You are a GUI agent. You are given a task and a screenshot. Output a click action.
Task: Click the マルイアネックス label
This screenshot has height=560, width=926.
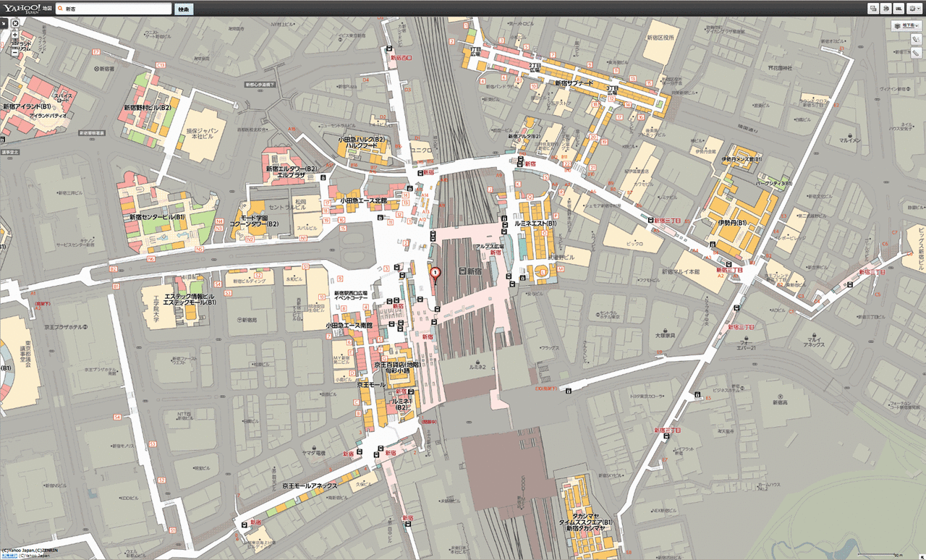coord(815,341)
